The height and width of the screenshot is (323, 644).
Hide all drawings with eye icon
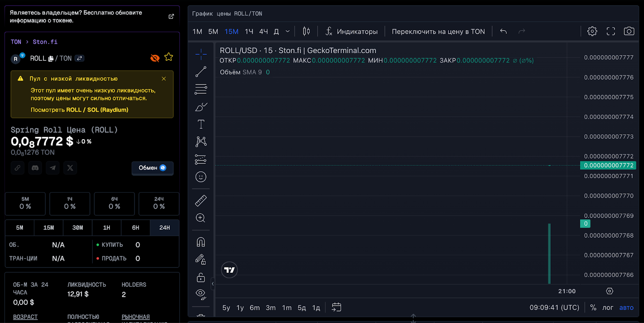pyautogui.click(x=201, y=294)
